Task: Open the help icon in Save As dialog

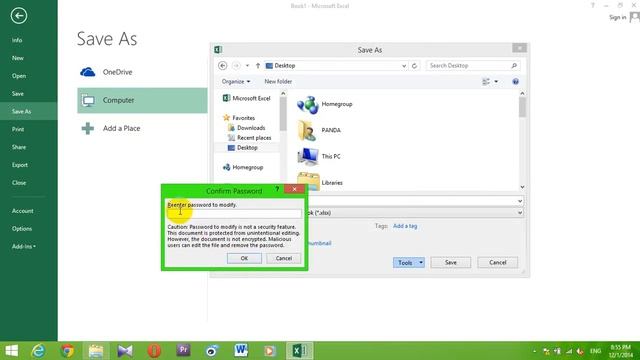Action: pos(516,82)
